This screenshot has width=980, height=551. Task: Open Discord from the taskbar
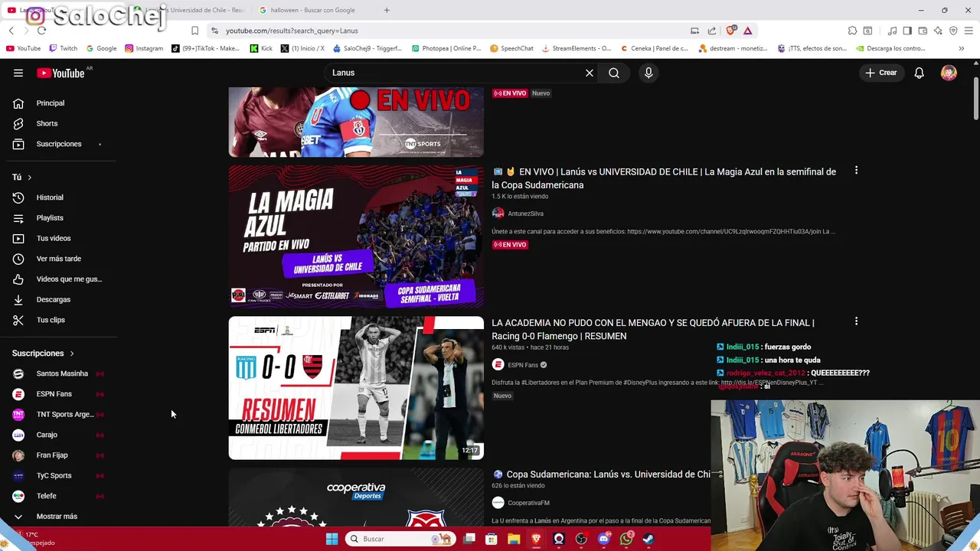(x=604, y=539)
